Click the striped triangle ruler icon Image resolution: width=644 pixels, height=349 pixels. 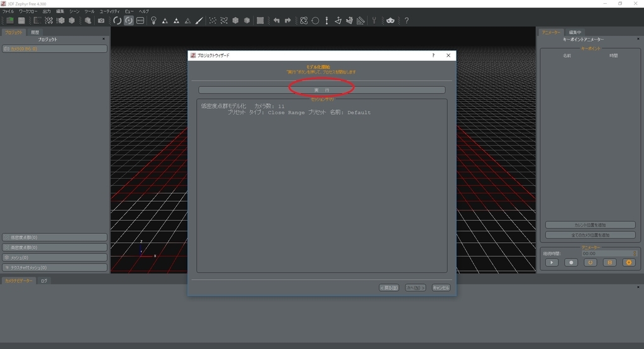pos(360,21)
